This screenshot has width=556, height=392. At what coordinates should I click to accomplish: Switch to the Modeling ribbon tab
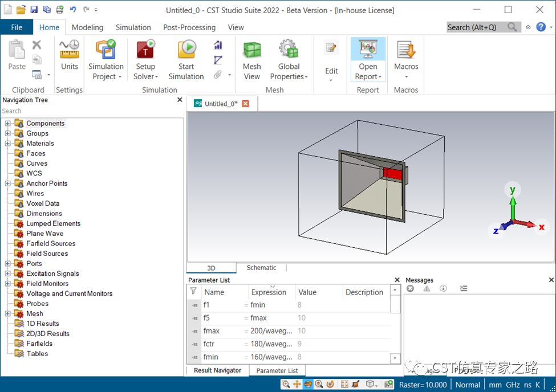[x=87, y=27]
